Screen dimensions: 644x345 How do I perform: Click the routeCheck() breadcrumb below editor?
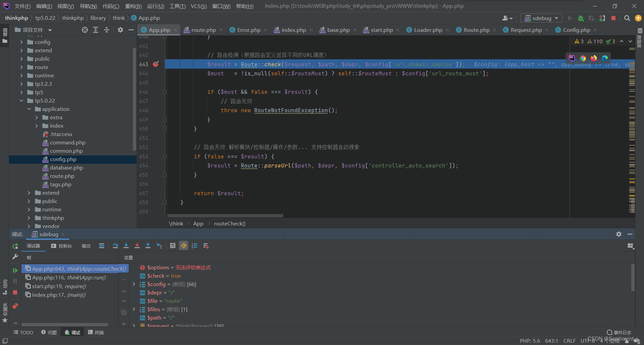point(230,223)
